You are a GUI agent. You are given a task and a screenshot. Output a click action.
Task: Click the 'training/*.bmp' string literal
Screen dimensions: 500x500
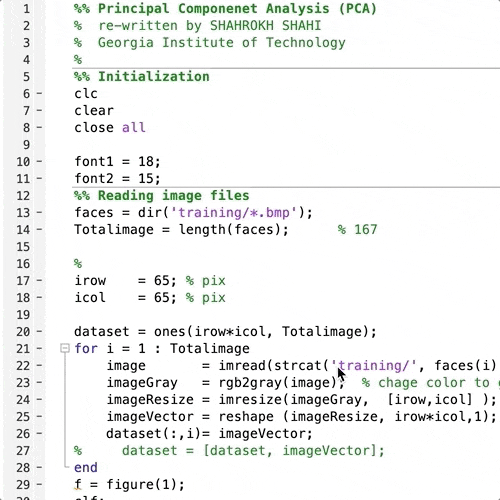[234, 213]
